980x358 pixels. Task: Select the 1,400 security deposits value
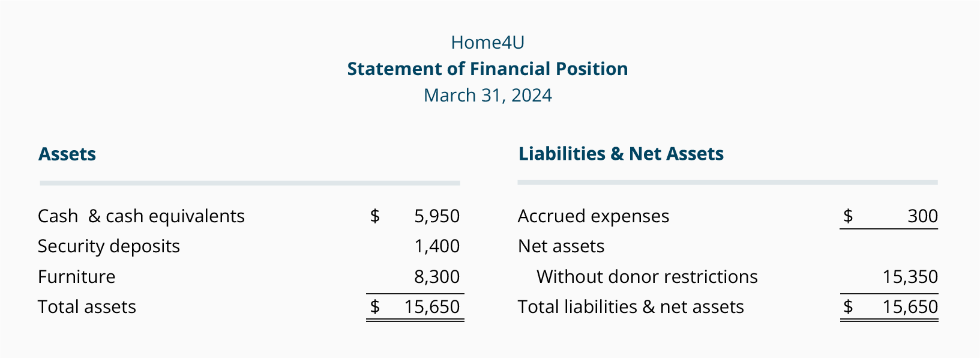(x=437, y=246)
